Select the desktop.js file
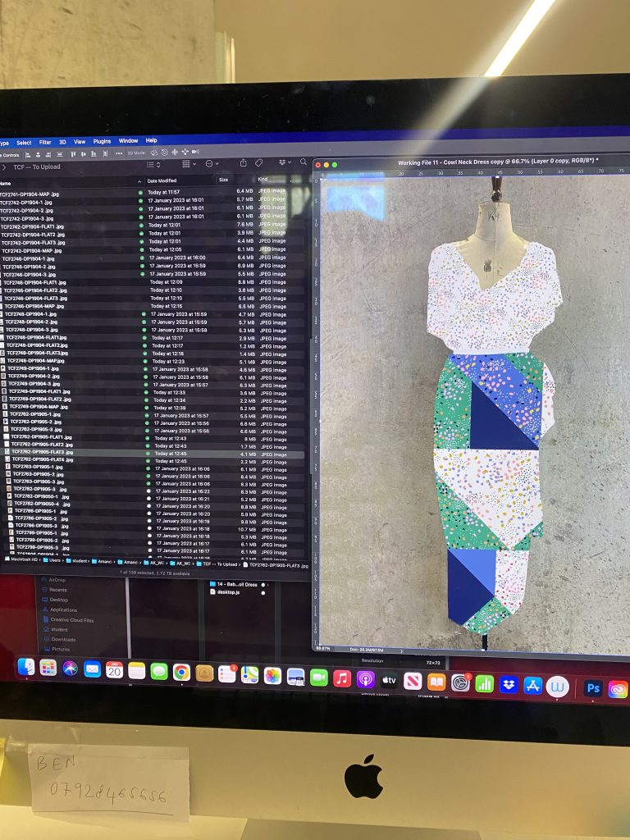 pyautogui.click(x=225, y=592)
